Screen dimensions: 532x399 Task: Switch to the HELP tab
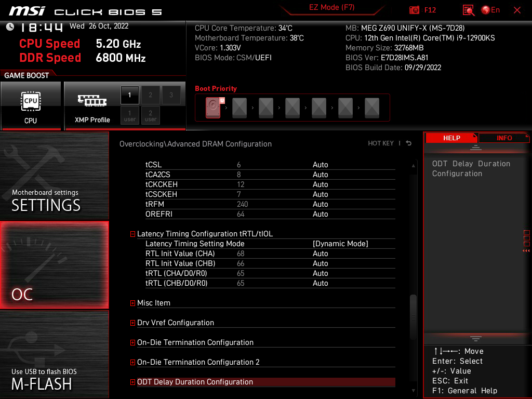click(x=451, y=138)
